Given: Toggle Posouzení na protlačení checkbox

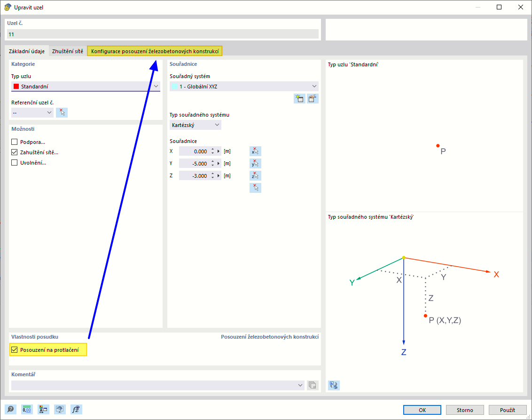Looking at the screenshot, I should [14, 350].
